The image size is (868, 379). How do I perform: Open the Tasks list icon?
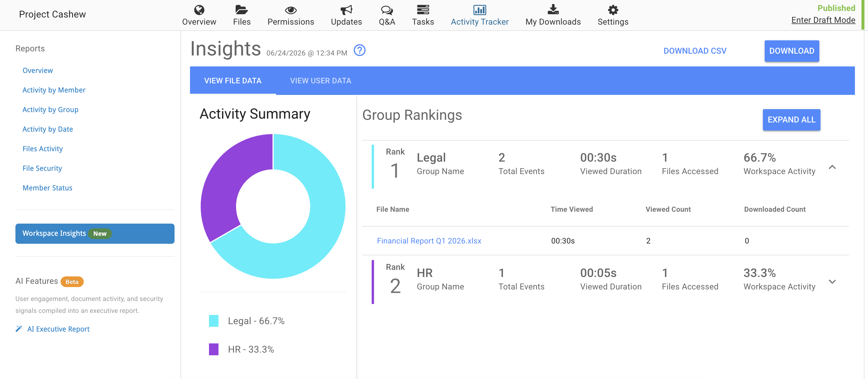coord(423,10)
